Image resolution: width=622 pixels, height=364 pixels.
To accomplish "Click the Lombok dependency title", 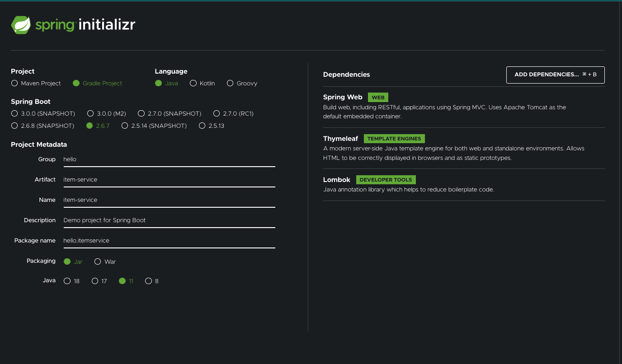I will pos(337,179).
